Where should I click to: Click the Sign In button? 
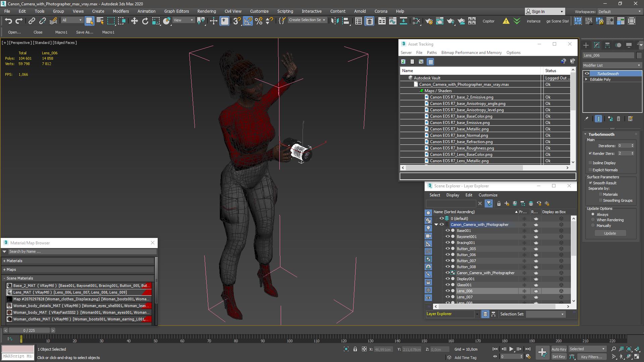pos(544,11)
